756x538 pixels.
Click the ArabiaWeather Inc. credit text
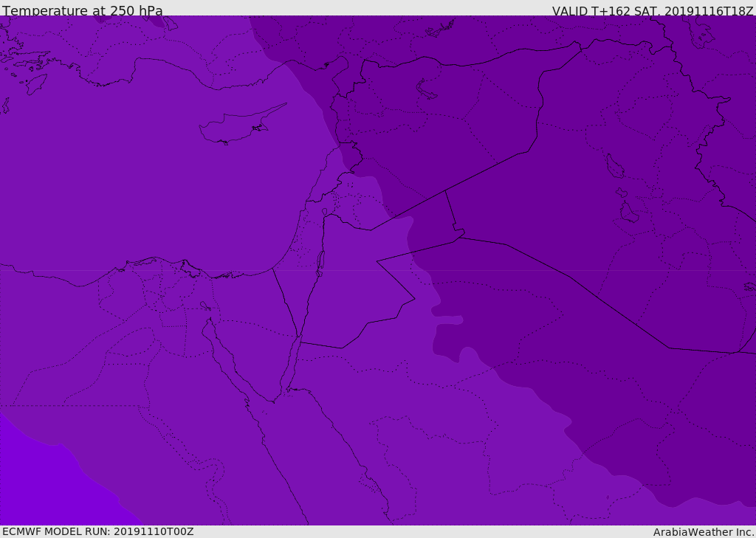pyautogui.click(x=703, y=532)
